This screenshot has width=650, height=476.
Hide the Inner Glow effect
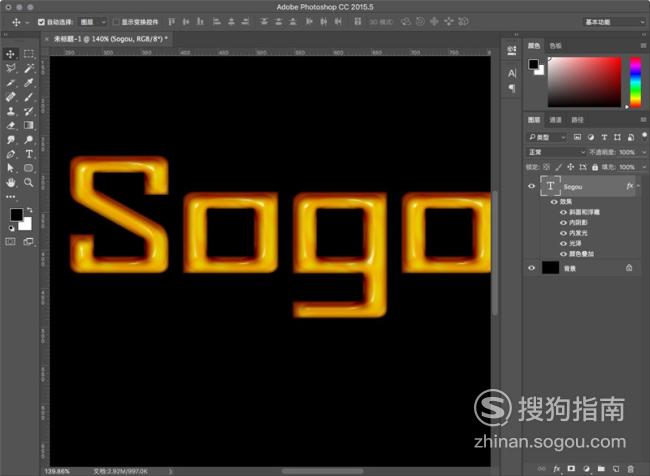coord(563,233)
